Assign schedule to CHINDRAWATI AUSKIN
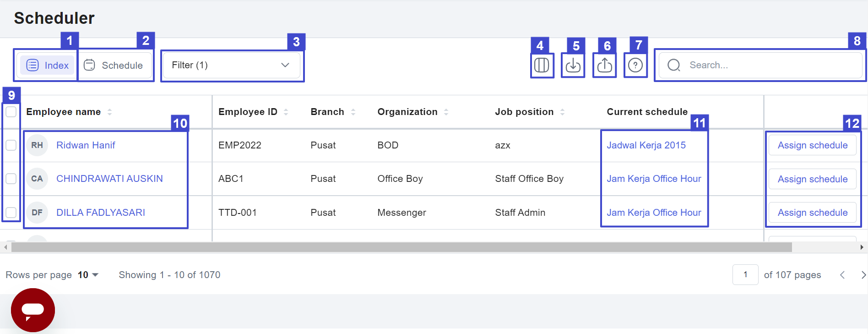868x334 pixels. 813,179
